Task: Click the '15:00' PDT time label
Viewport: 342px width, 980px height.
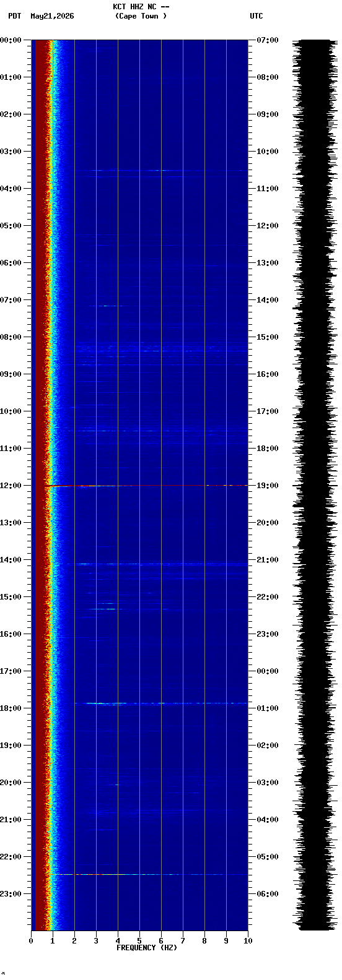Action: click(x=11, y=597)
